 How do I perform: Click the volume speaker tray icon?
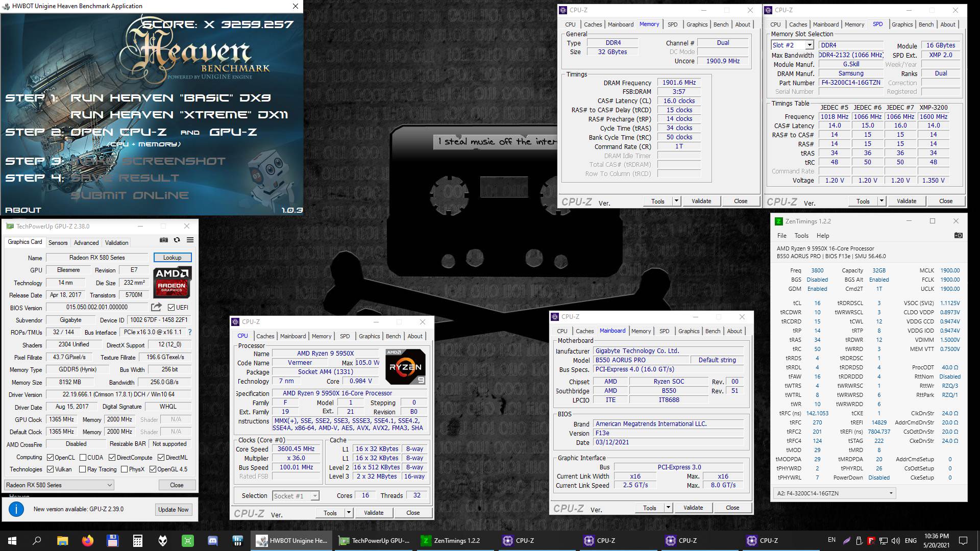pyautogui.click(x=896, y=540)
